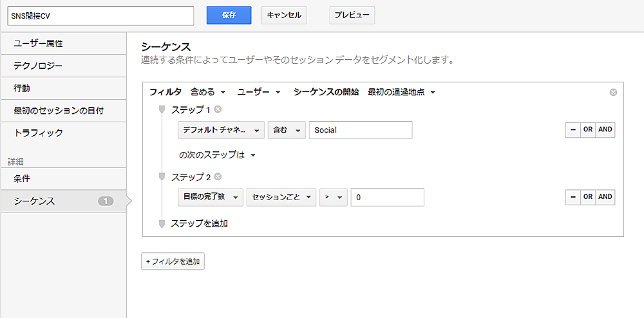Screen dimensions: 644x318
Task: Click the 保存 save button
Action: (229, 15)
